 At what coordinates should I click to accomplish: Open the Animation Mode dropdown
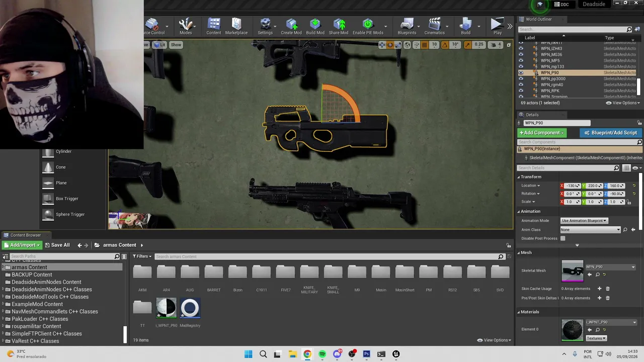coord(584,220)
